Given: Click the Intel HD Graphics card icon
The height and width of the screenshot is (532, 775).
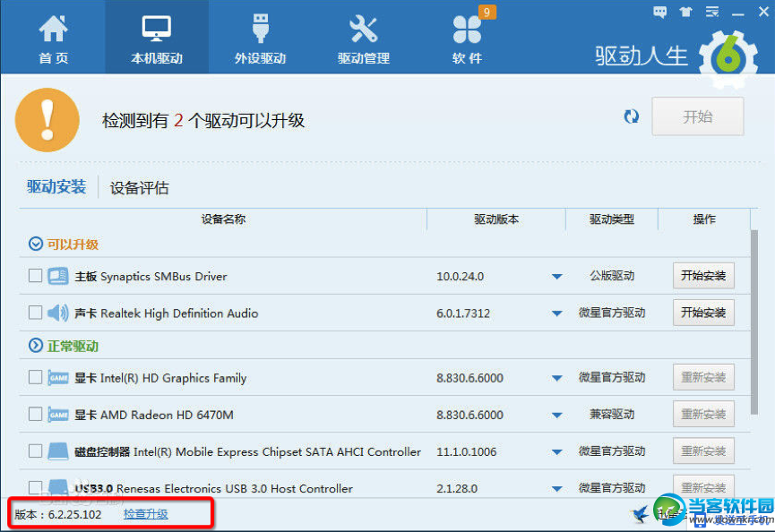Looking at the screenshot, I should click(x=58, y=378).
